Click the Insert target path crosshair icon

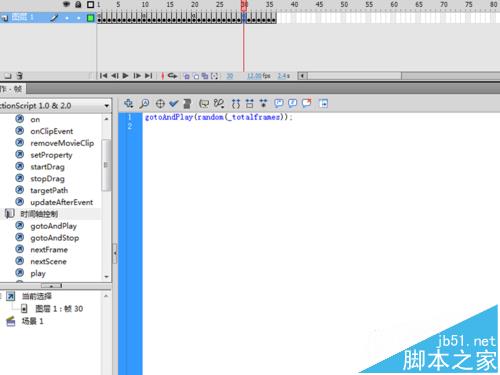tap(160, 104)
